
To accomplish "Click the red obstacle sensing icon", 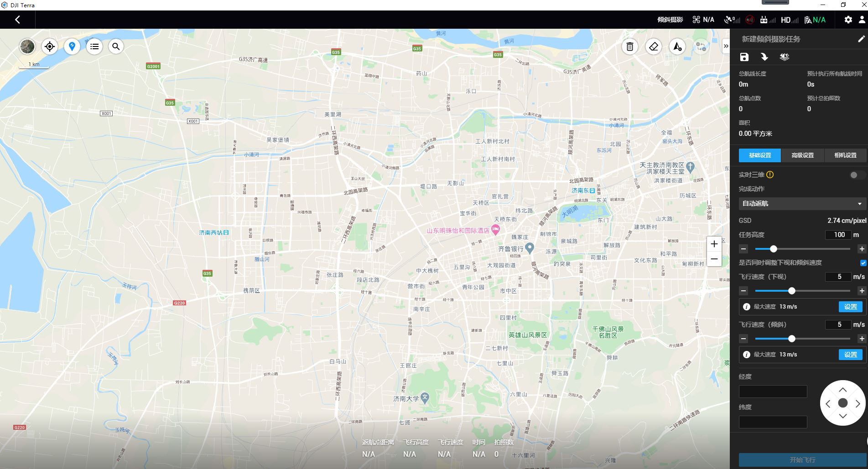I will tap(749, 20).
